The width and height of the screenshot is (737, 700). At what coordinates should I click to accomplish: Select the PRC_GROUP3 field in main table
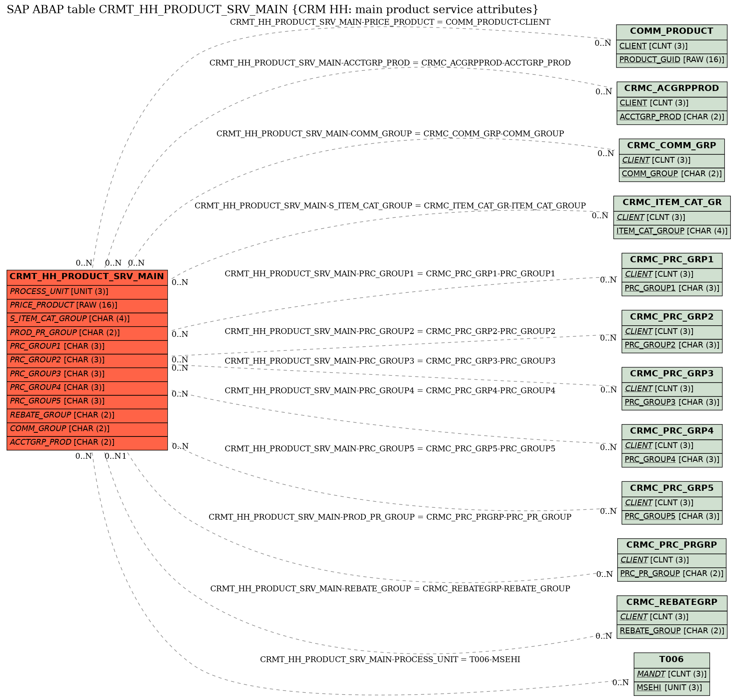click(87, 374)
